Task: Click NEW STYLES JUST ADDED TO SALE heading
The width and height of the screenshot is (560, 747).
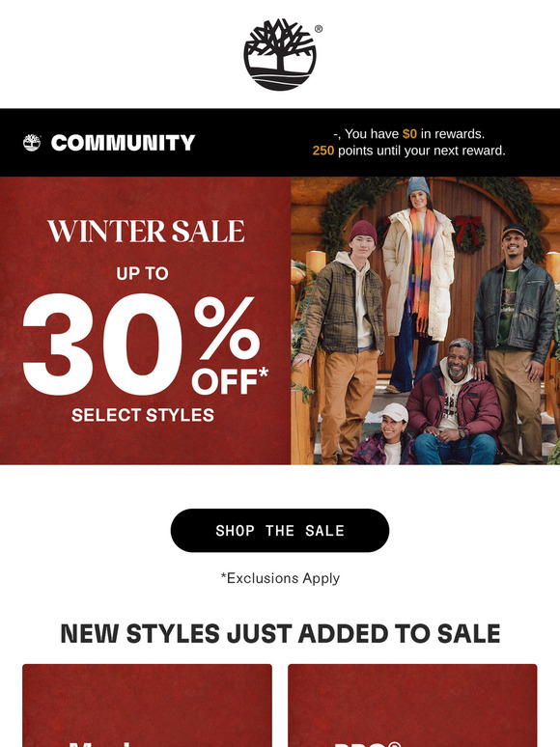Action: (x=280, y=634)
